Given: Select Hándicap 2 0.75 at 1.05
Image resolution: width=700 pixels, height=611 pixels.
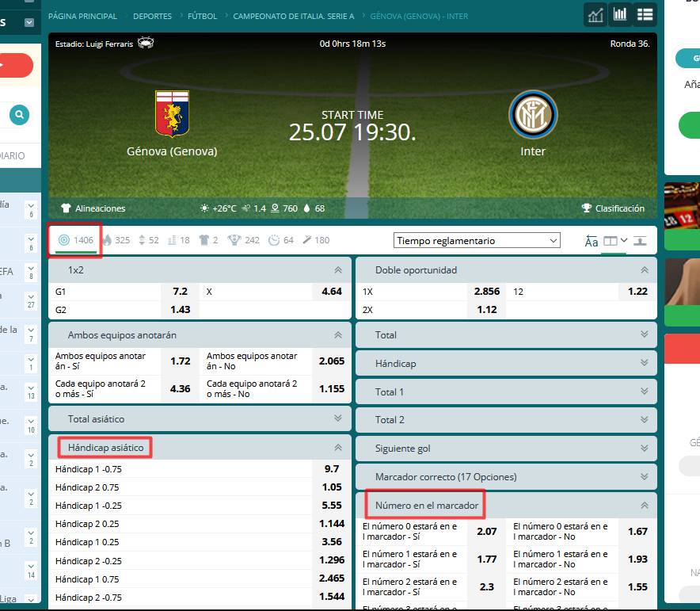Looking at the screenshot, I should coord(332,487).
